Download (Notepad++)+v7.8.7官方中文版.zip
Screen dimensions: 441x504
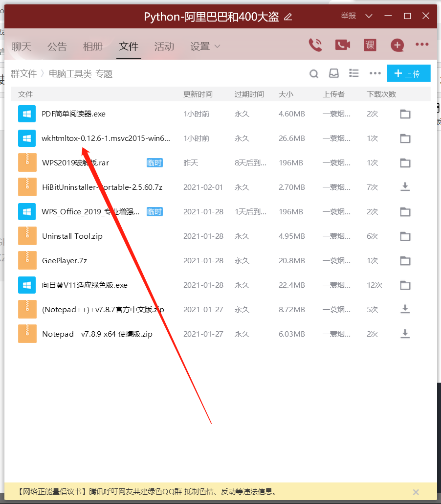[405, 309]
